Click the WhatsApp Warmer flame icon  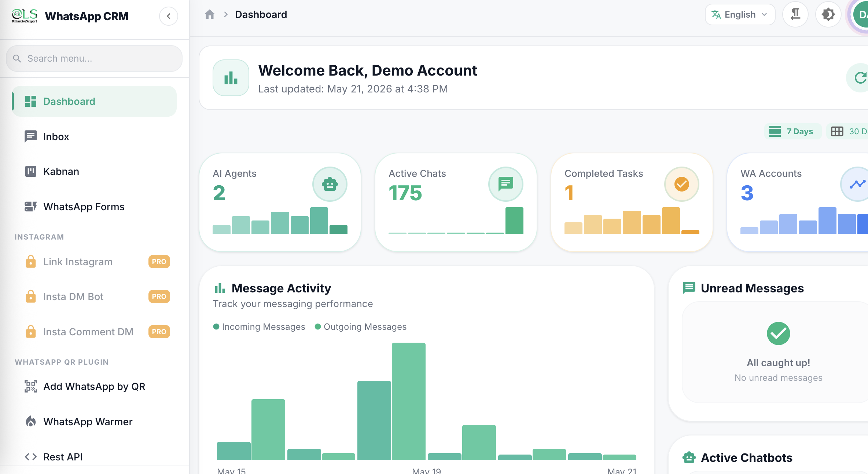(x=31, y=422)
